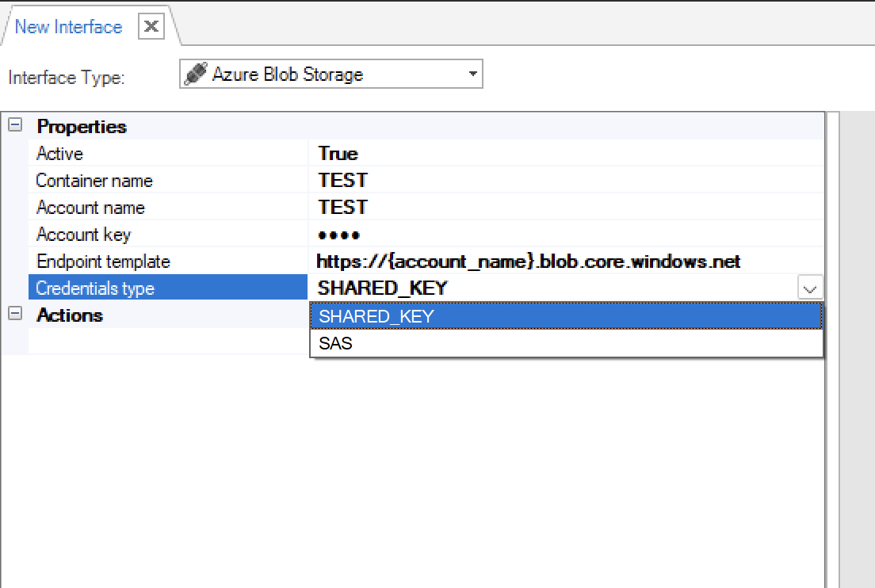Screen dimensions: 875x588
Task: Close the New Interface tab
Action: 151,27
